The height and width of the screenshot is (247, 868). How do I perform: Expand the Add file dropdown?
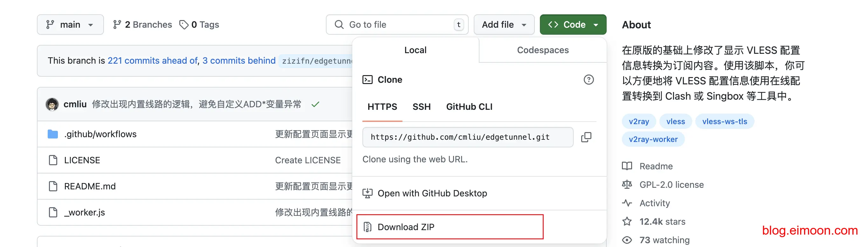click(x=504, y=25)
